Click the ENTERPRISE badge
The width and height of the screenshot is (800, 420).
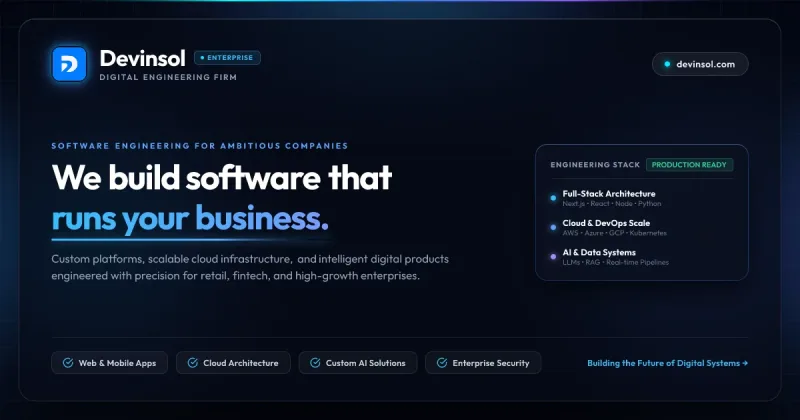(227, 58)
